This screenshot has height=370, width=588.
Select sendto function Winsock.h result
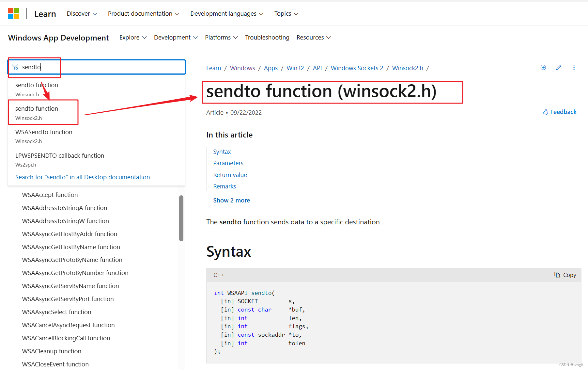(96, 89)
